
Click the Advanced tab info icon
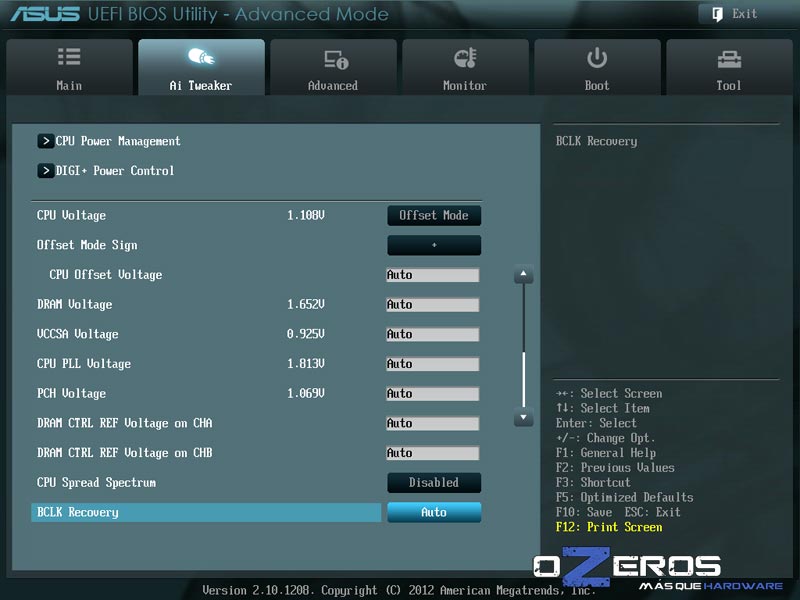[x=336, y=59]
